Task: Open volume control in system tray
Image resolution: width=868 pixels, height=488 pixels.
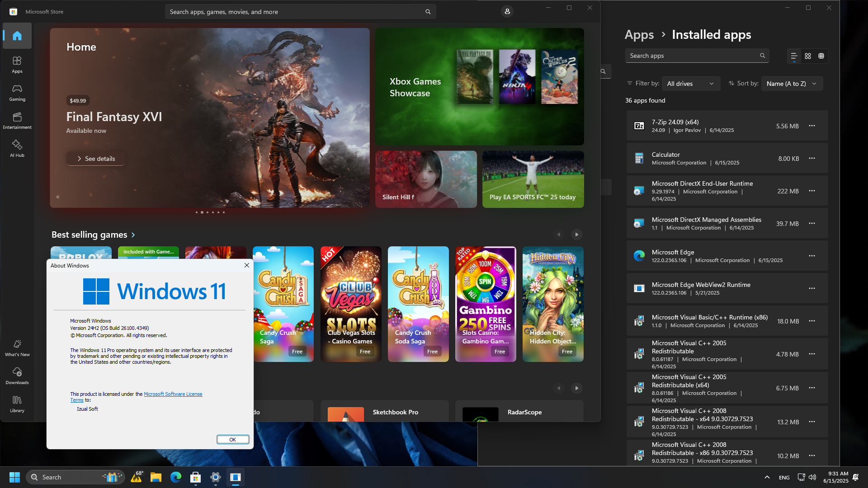Action: point(812,477)
